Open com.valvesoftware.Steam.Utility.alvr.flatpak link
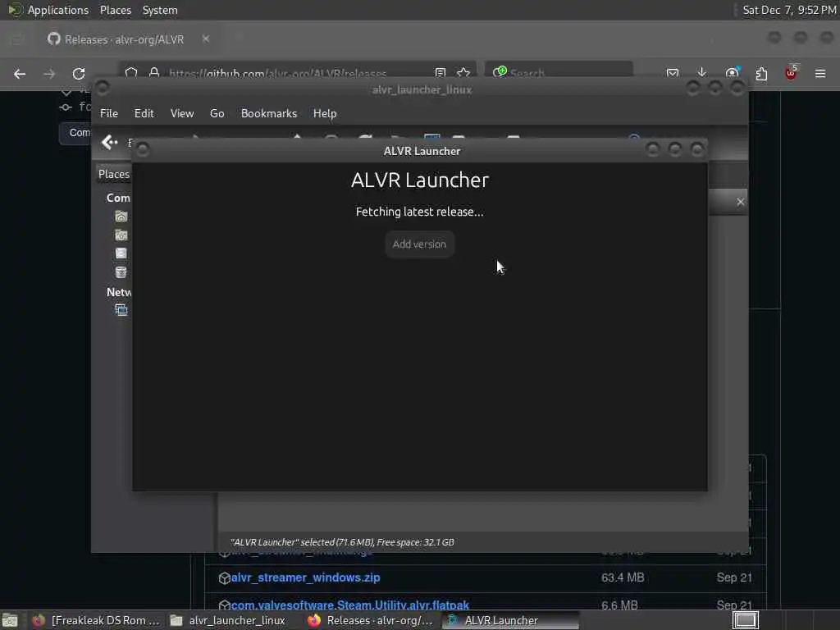The width and height of the screenshot is (840, 630). (350, 605)
